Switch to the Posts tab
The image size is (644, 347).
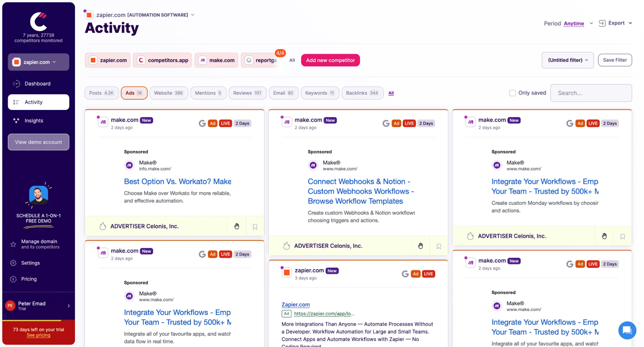[x=102, y=93]
